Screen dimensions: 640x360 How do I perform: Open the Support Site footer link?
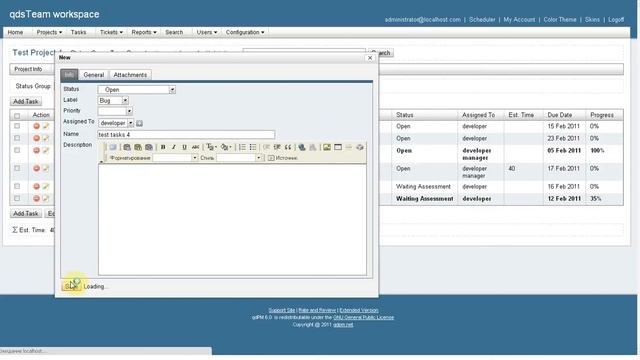282,310
